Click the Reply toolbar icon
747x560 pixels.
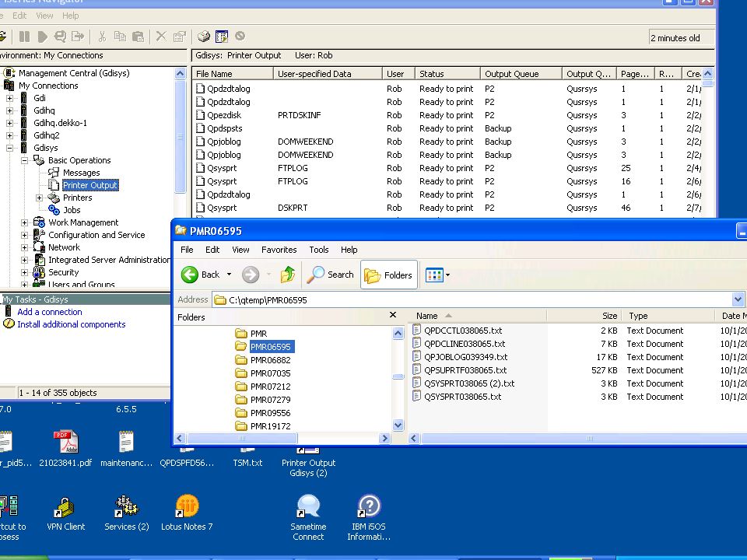pos(60,37)
